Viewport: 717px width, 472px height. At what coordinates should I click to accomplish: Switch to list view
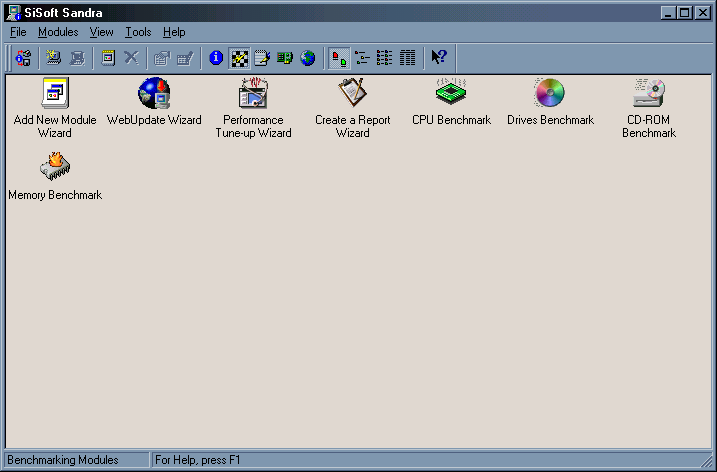click(x=385, y=58)
